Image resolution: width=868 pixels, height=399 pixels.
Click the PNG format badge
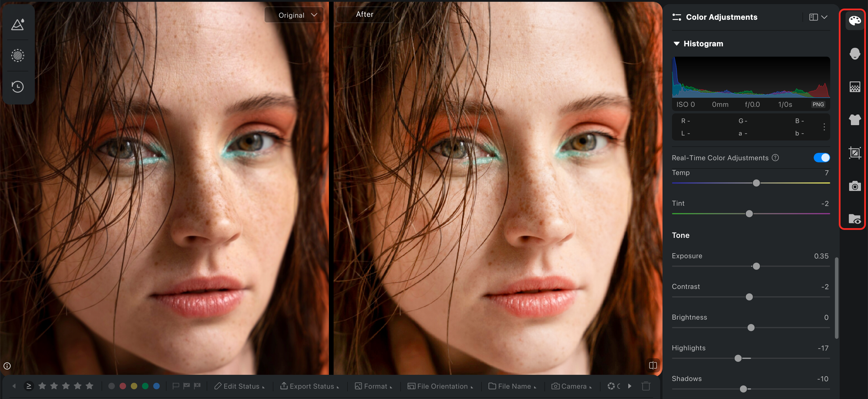[818, 104]
